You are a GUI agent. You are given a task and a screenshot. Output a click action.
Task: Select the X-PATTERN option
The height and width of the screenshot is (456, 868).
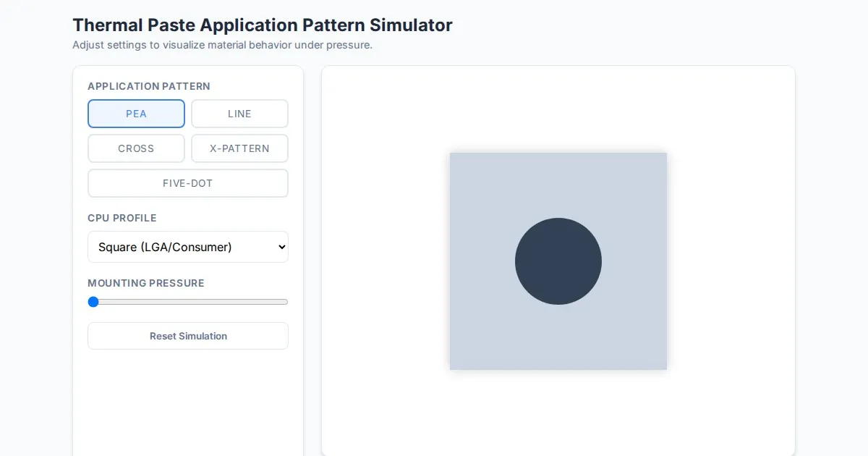click(x=239, y=148)
